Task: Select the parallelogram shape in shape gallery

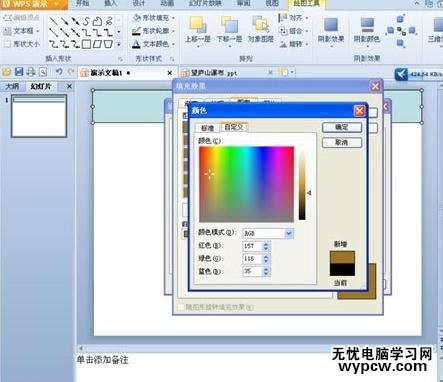Action: click(x=97, y=44)
